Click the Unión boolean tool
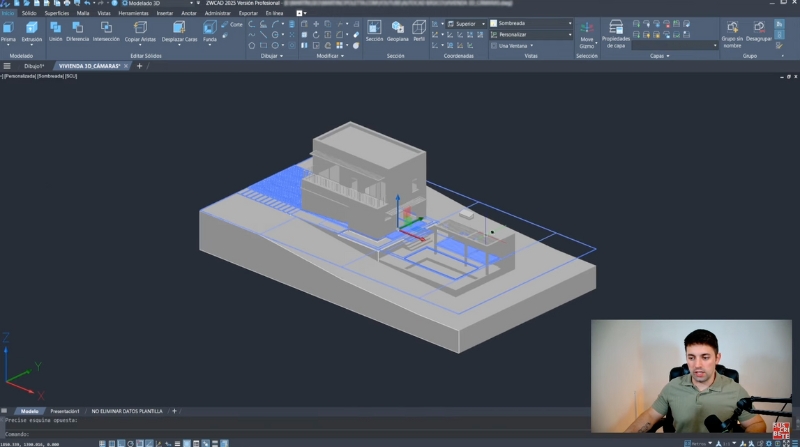This screenshot has height=447, width=800. point(56,29)
